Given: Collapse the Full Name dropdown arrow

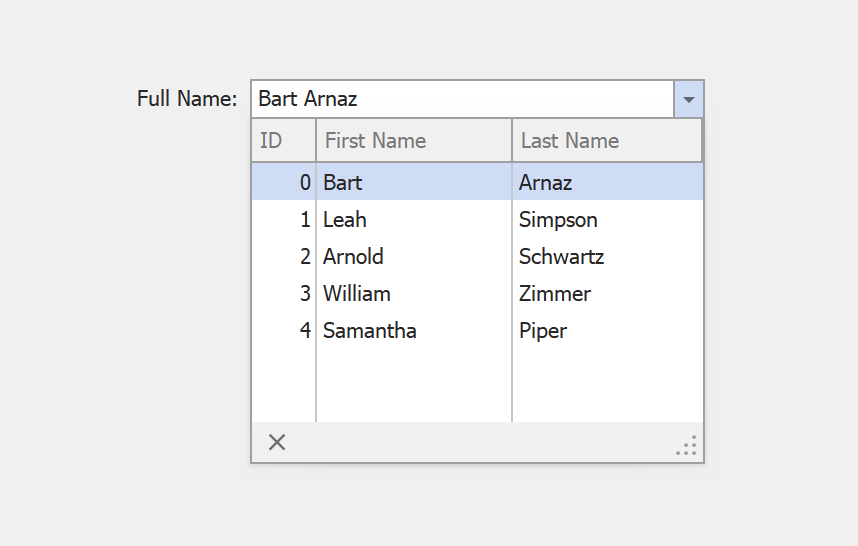Looking at the screenshot, I should point(689,100).
